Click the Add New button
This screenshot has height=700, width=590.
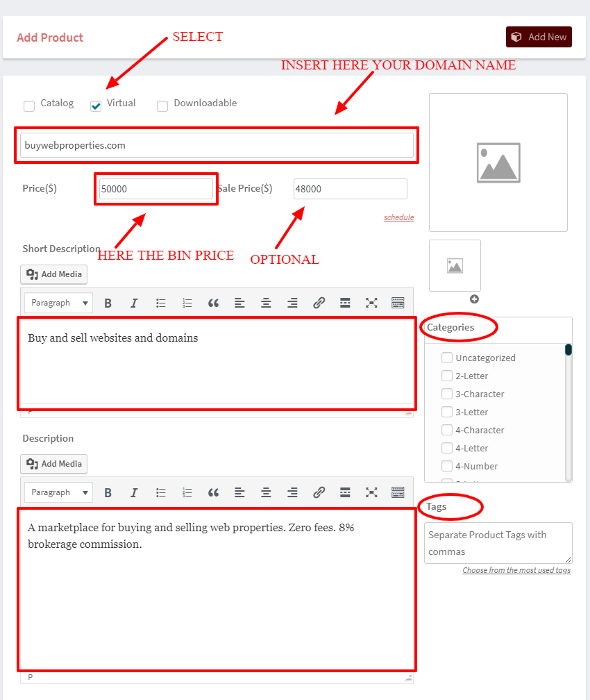point(539,37)
